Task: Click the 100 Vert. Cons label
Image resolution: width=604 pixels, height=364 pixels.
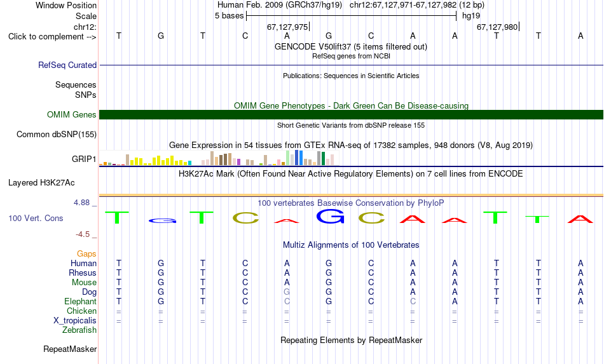Action: pos(36,218)
